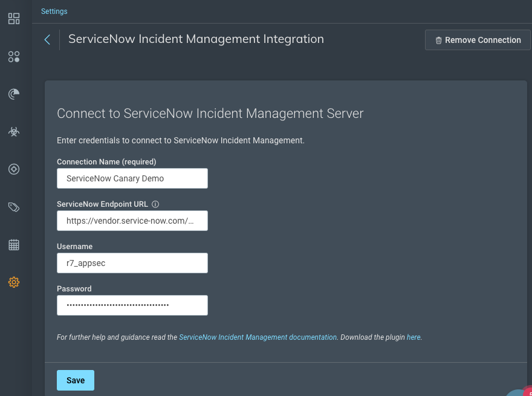This screenshot has width=532, height=396.
Task: Open the chat widget bubble at bottom corner
Action: coord(521,390)
